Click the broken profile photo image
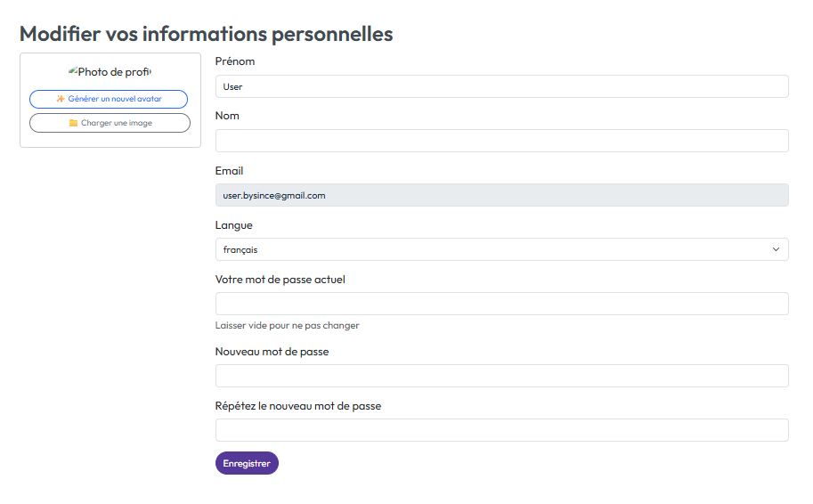813x504 pixels. (110, 72)
